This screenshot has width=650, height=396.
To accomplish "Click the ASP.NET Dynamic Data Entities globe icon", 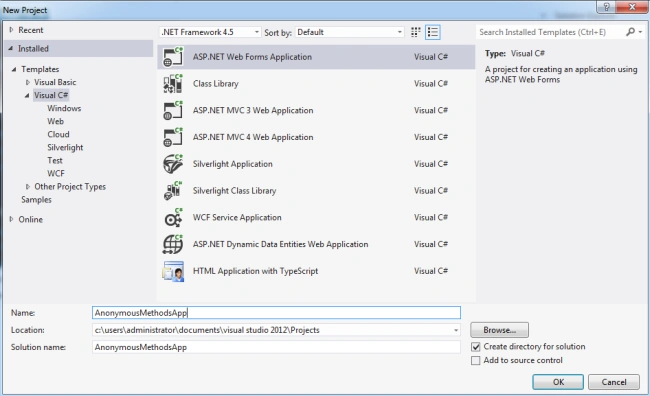I will (x=173, y=244).
